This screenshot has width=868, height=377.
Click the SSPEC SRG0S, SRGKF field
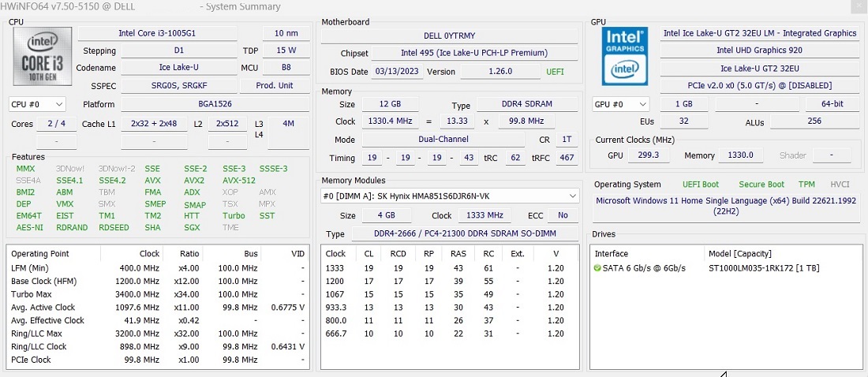click(x=179, y=86)
